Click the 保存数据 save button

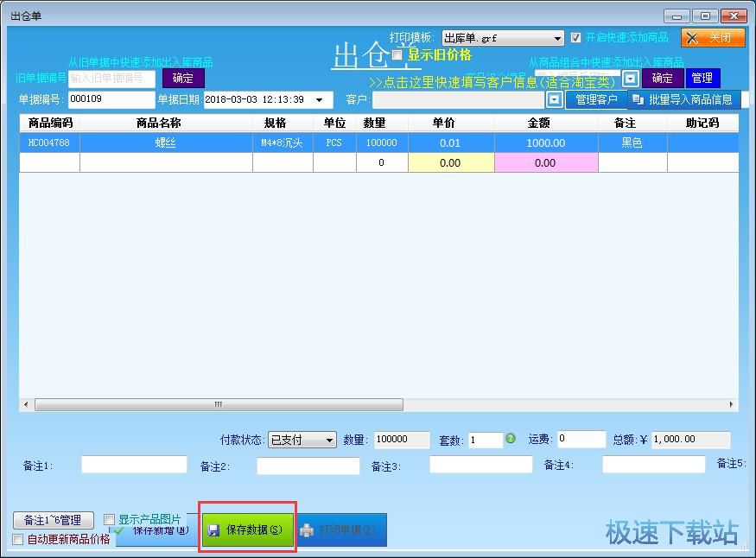(247, 529)
